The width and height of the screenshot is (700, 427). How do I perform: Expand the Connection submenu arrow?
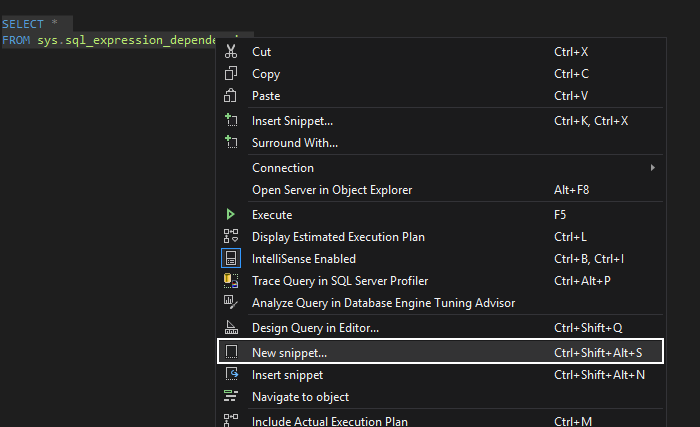[653, 168]
